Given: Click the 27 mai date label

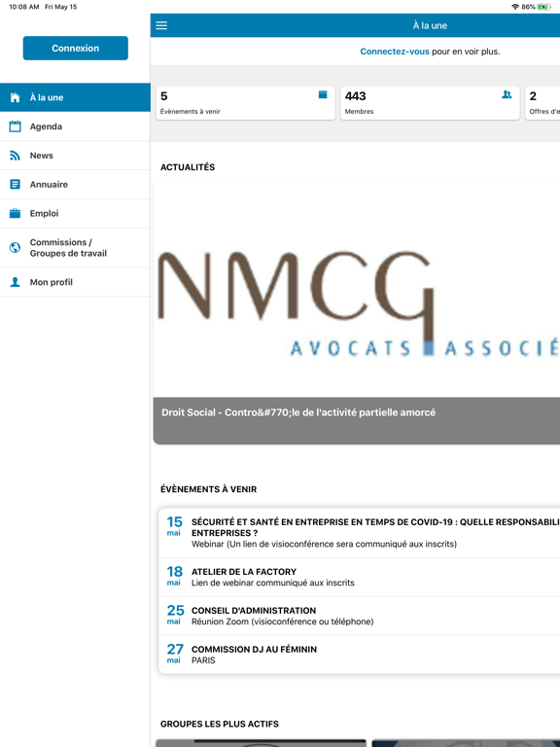Looking at the screenshot, I should [175, 654].
